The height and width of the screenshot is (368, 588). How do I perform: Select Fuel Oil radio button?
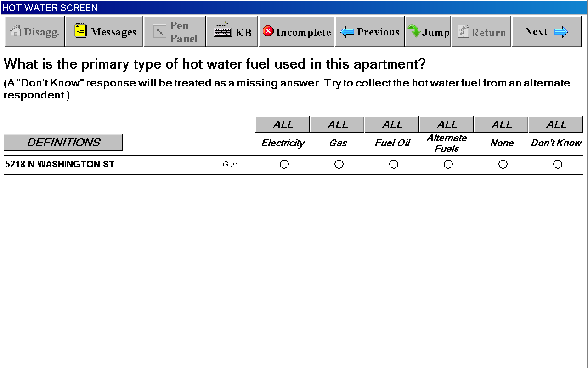click(x=394, y=164)
